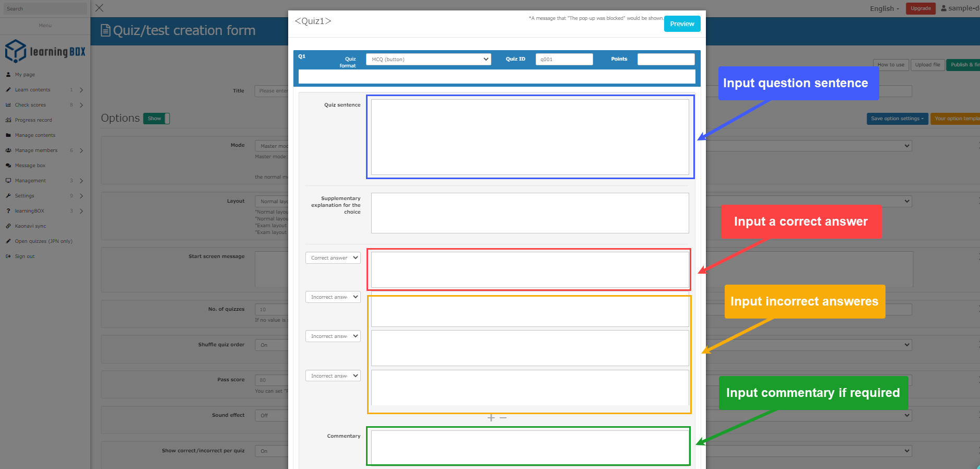Toggle the Options Show switch

click(157, 119)
